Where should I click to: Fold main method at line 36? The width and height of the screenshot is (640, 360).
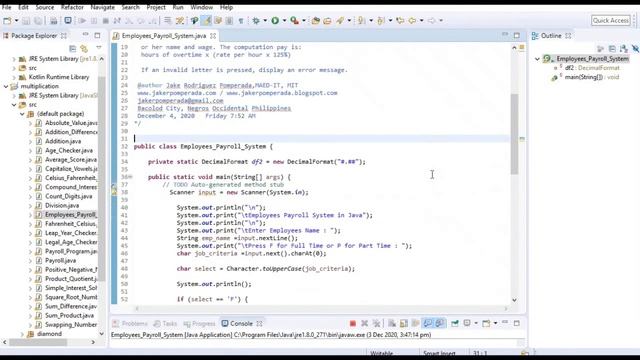[131, 177]
